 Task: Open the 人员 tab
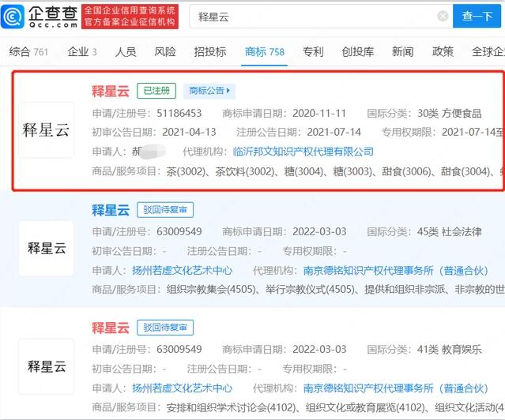click(126, 51)
